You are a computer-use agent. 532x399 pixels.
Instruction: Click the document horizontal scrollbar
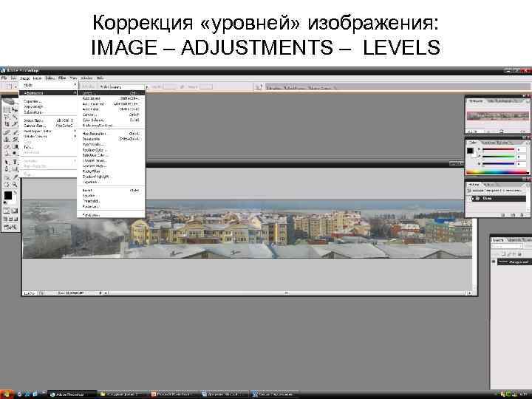tap(287, 293)
